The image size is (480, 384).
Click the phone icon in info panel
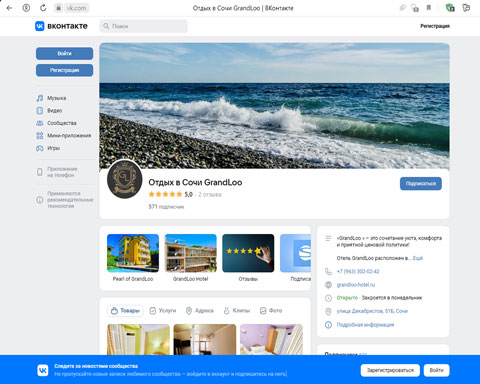(x=328, y=271)
